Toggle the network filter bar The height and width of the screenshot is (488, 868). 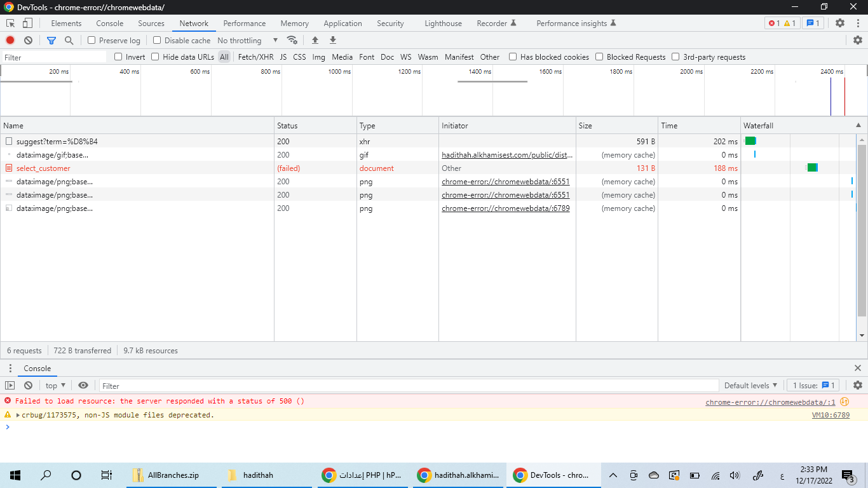coord(51,40)
